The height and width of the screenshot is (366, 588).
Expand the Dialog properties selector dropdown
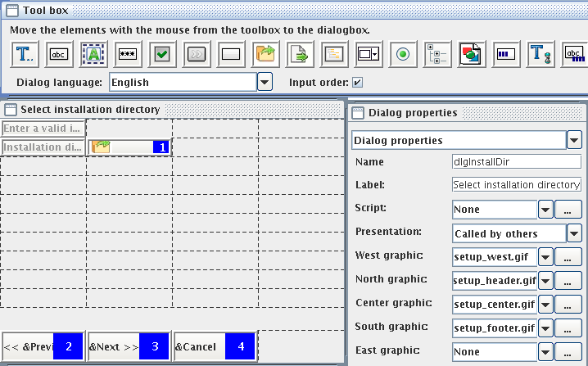pyautogui.click(x=574, y=140)
